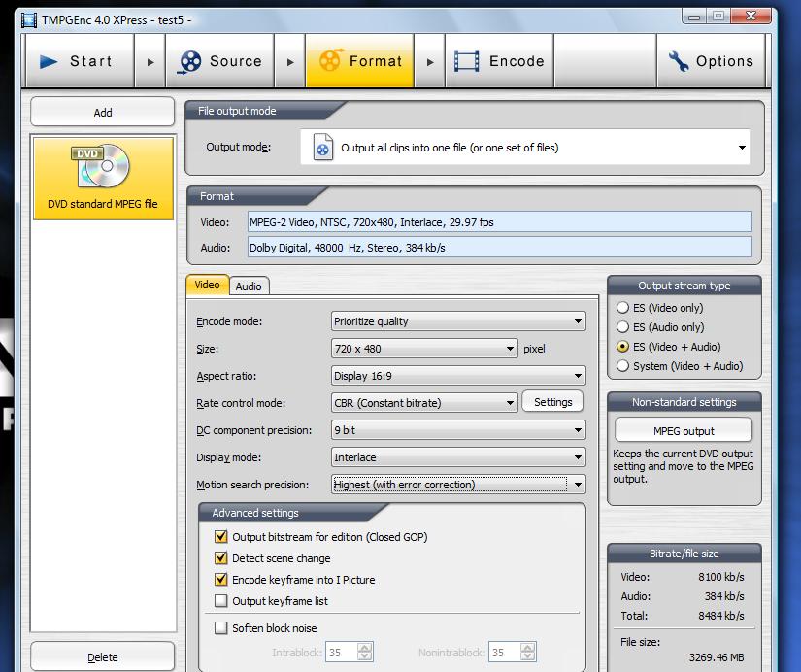Viewport: 801px width, 672px height.
Task: Click the Source film reel icon
Action: pos(189,62)
